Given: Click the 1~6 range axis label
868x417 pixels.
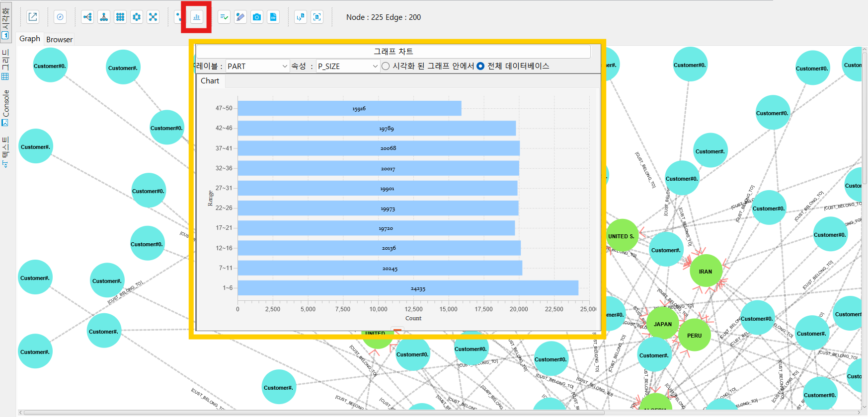Looking at the screenshot, I should click(228, 288).
